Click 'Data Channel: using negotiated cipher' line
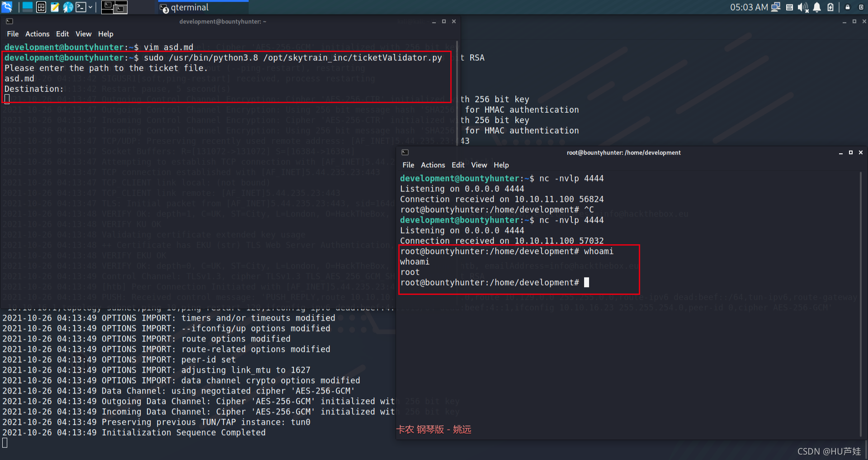The height and width of the screenshot is (460, 868). pos(179,391)
